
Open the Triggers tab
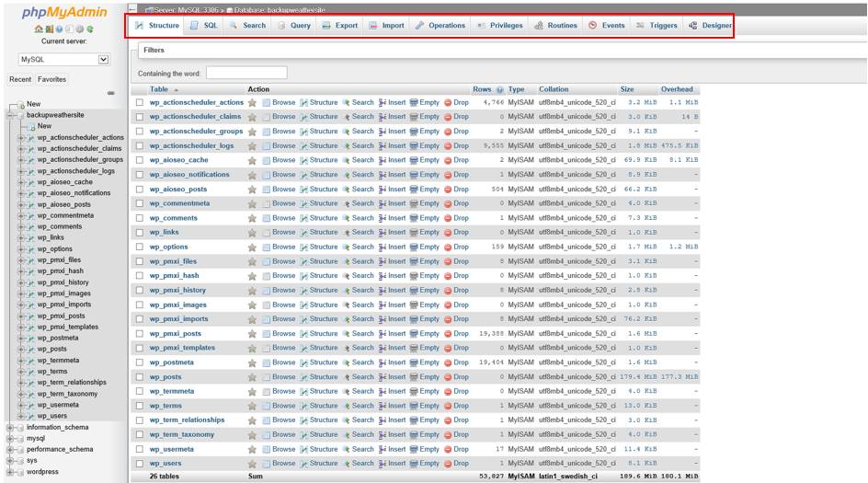click(657, 26)
